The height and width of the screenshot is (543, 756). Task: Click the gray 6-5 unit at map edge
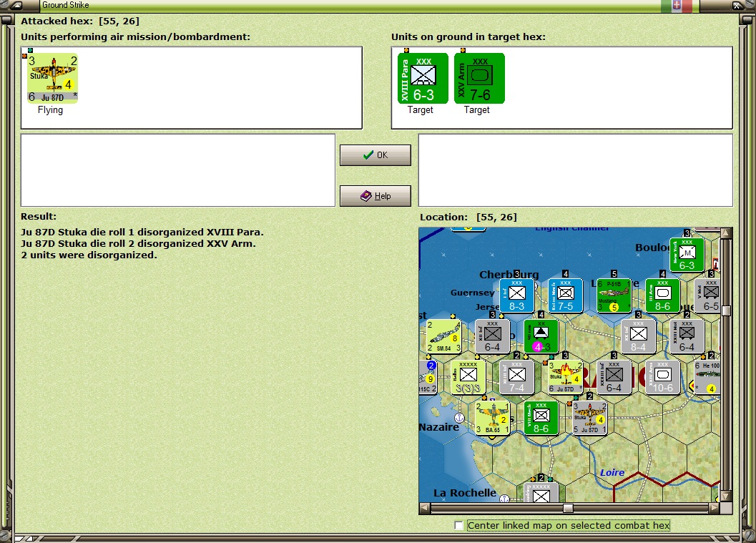(x=708, y=295)
